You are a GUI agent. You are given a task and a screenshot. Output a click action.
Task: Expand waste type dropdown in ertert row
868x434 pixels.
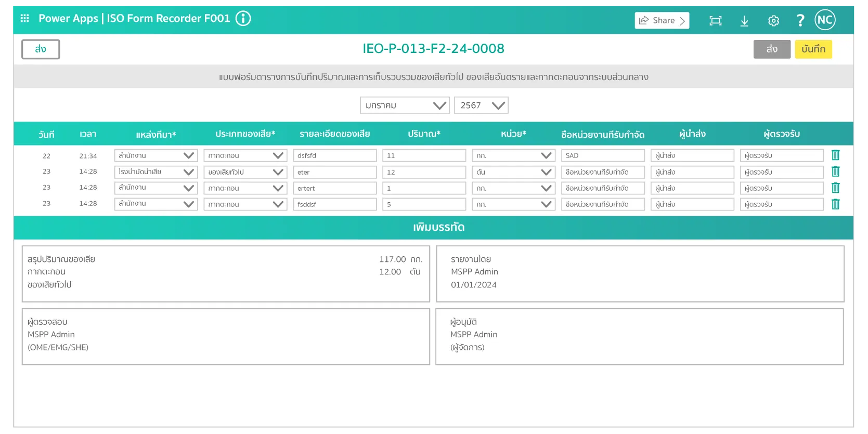click(245, 188)
